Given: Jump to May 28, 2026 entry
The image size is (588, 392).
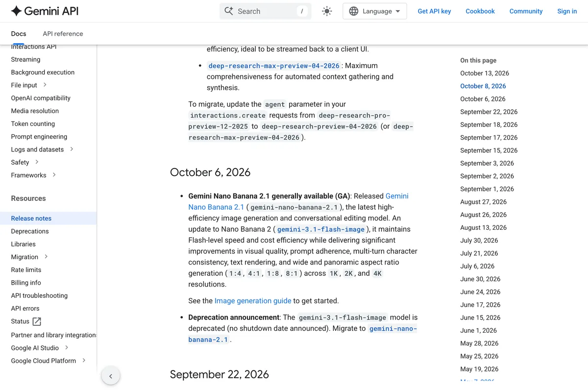Looking at the screenshot, I should click(x=479, y=343).
